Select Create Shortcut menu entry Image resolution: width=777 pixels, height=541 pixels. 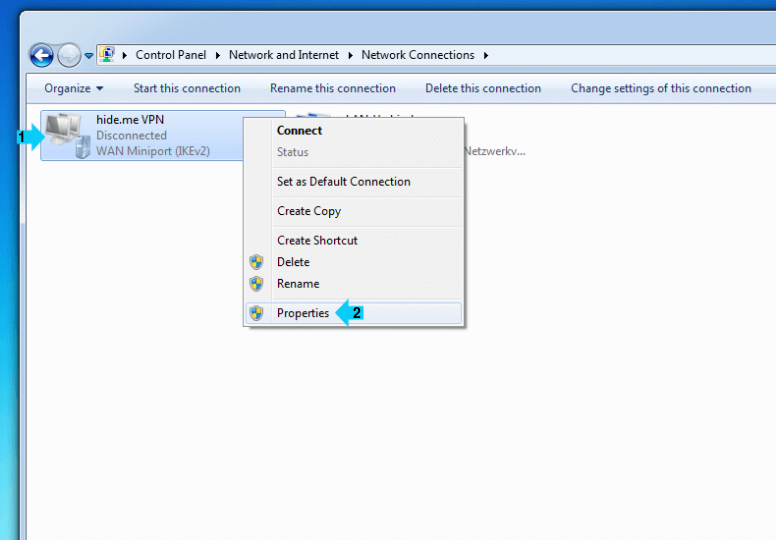354,240
